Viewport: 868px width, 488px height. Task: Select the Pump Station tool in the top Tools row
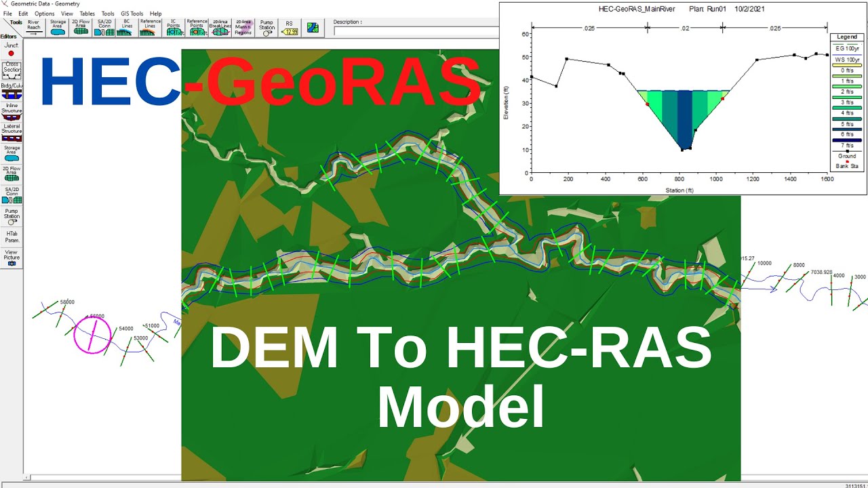click(267, 28)
